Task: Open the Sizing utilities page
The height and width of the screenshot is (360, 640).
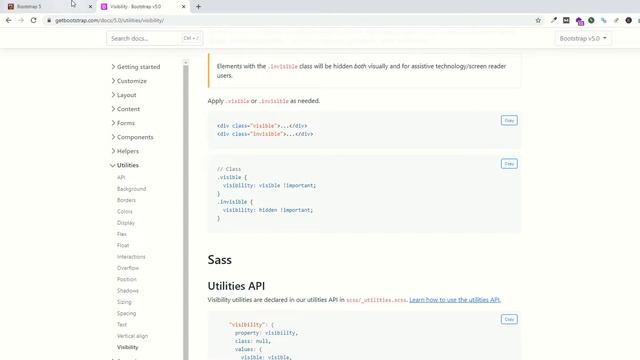Action: [124, 302]
